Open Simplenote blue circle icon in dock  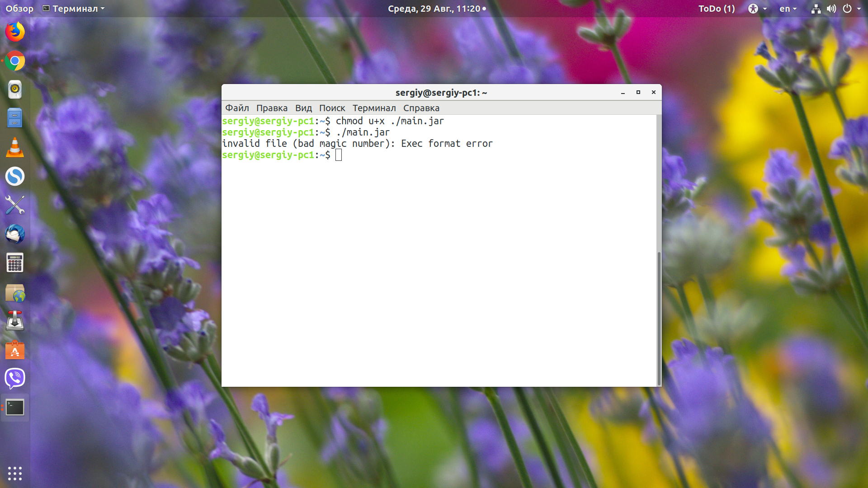point(15,176)
